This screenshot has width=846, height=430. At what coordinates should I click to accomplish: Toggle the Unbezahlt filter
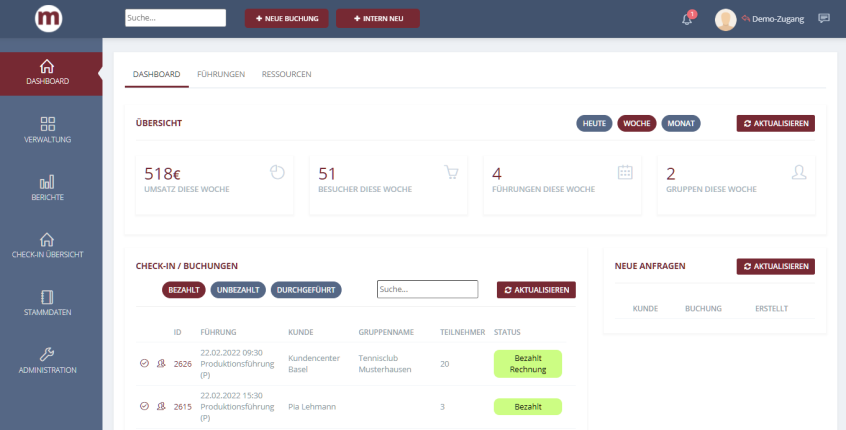(x=237, y=290)
